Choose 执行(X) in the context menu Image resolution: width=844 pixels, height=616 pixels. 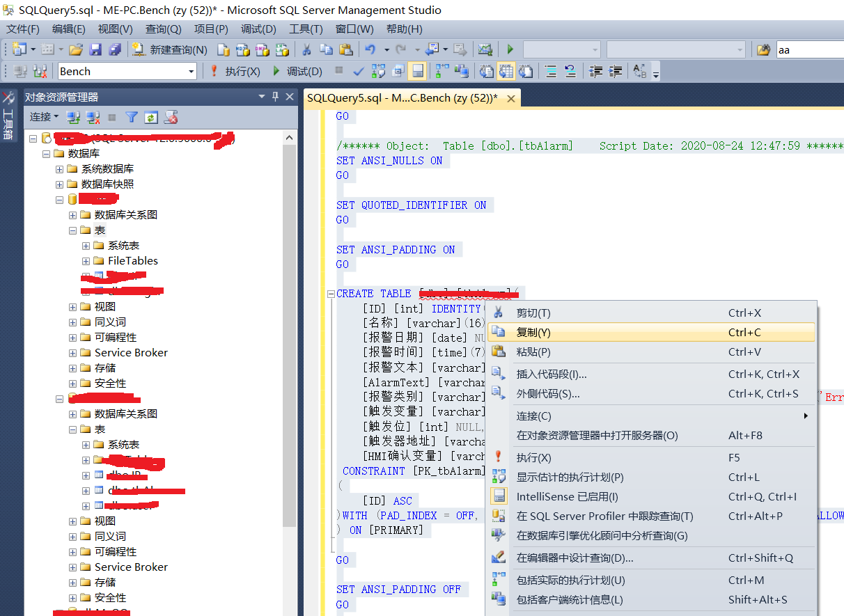point(651,458)
